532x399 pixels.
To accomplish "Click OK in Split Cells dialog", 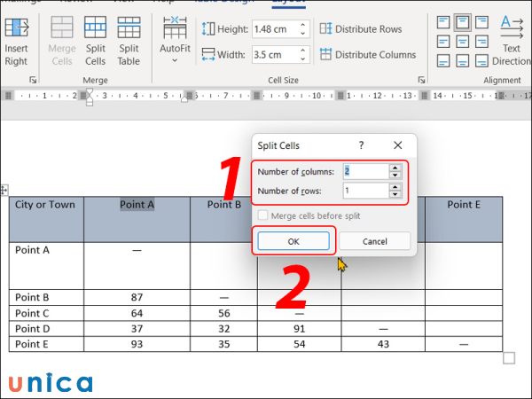I will pos(293,241).
